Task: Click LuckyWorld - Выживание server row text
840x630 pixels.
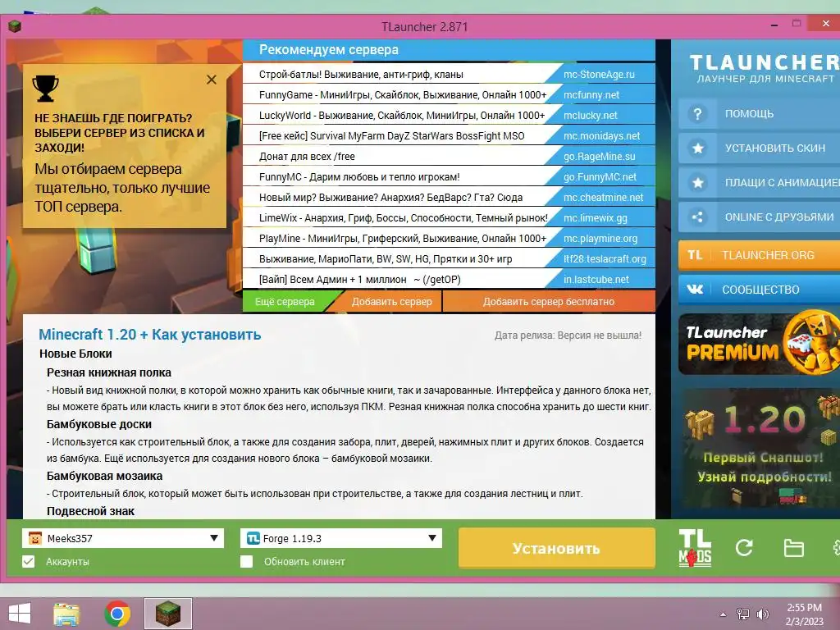Action: pyautogui.click(x=402, y=115)
